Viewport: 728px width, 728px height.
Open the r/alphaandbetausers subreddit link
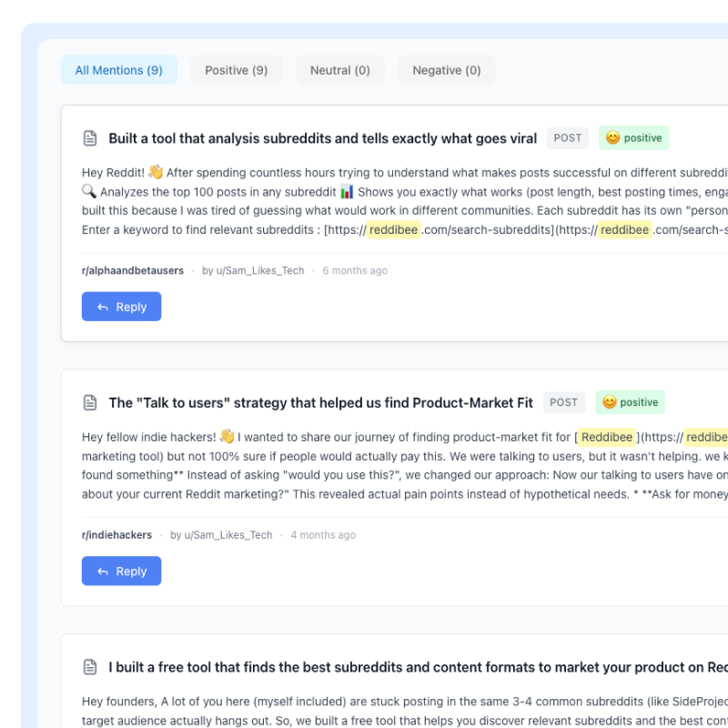[x=133, y=270]
